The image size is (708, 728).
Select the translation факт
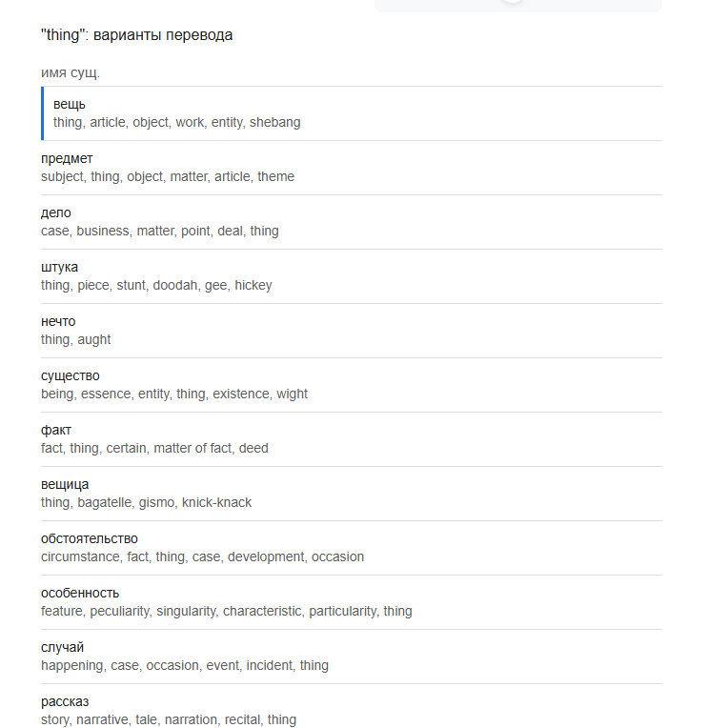[56, 430]
